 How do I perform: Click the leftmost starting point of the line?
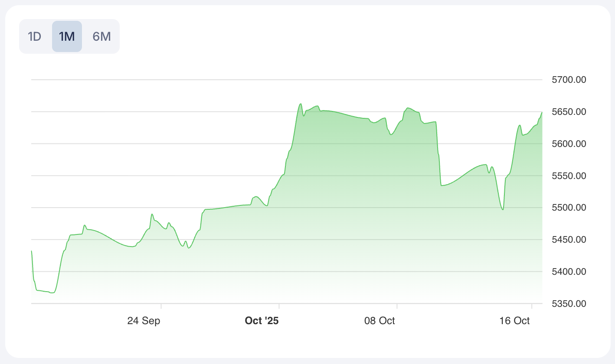(x=32, y=251)
